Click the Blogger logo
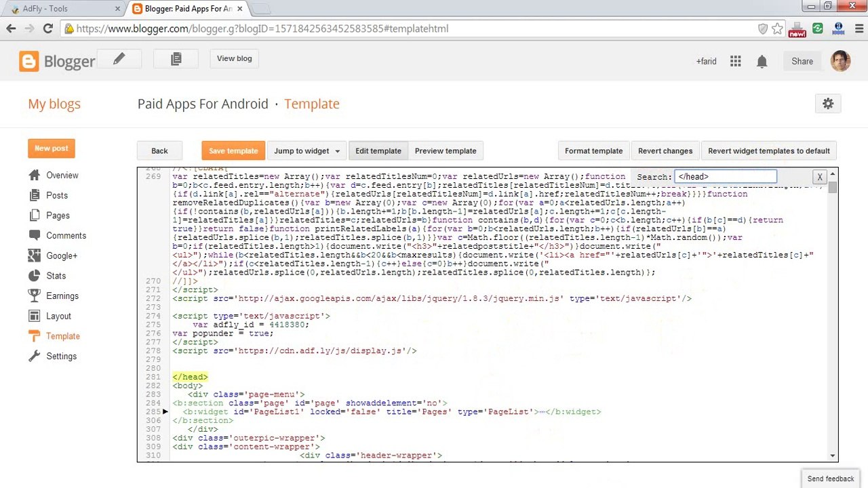The height and width of the screenshot is (488, 868). pos(57,62)
